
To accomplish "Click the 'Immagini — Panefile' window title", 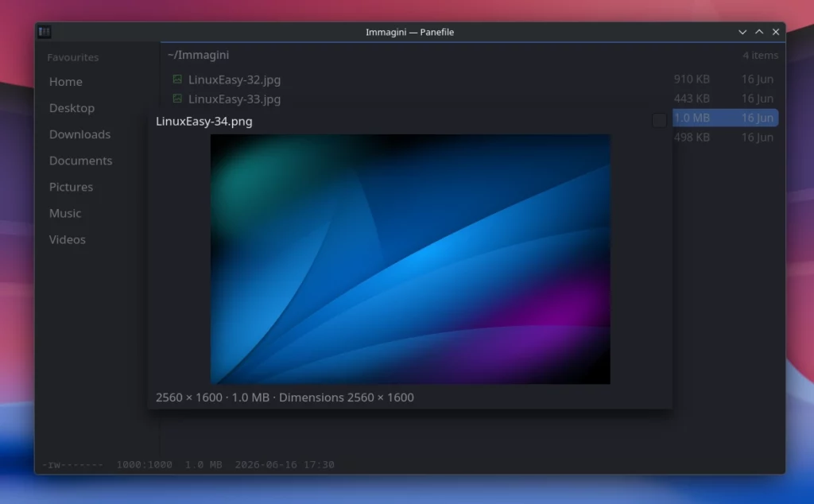I will pos(409,32).
